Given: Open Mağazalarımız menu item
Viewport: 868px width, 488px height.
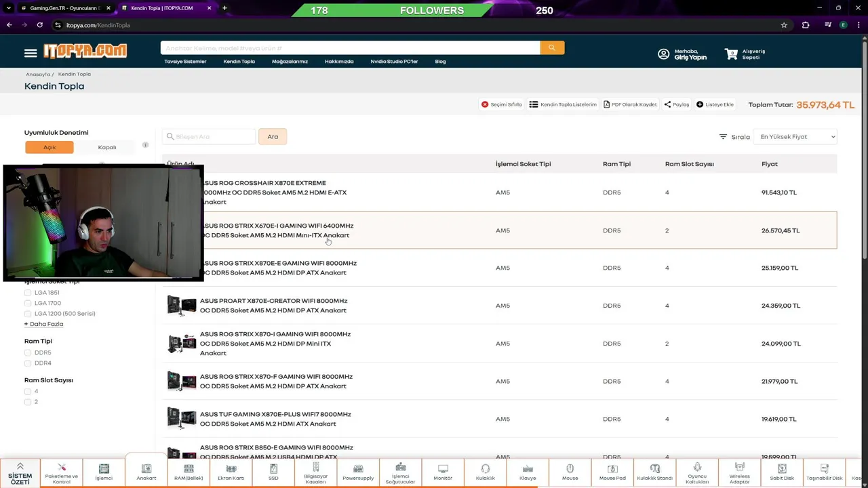Looking at the screenshot, I should [x=290, y=61].
